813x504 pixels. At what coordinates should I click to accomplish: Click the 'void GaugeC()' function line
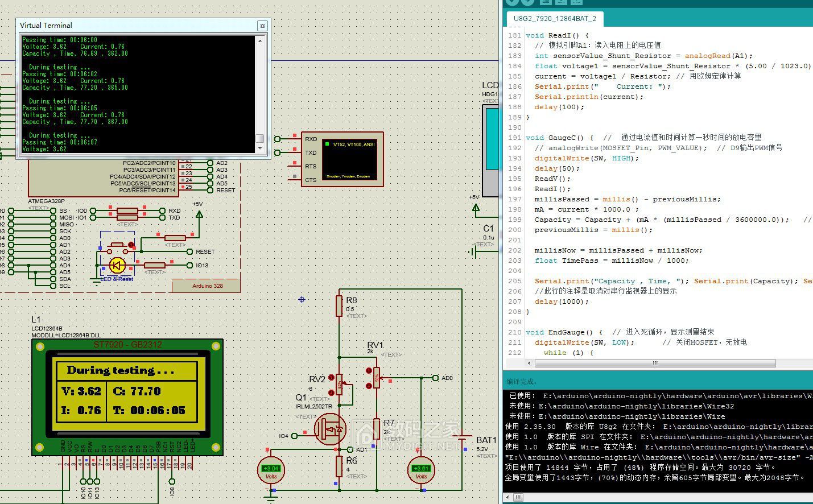pos(560,138)
